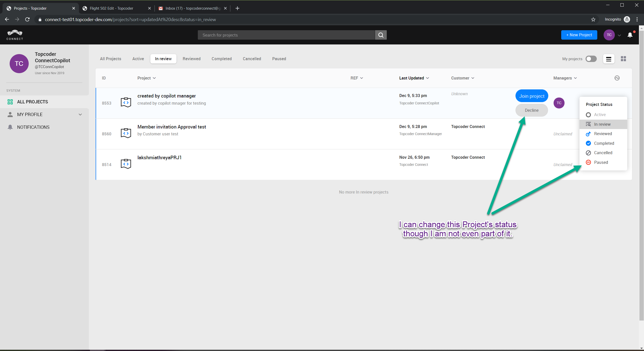Open the notifications bell in header
This screenshot has width=644, height=351.
tap(630, 35)
